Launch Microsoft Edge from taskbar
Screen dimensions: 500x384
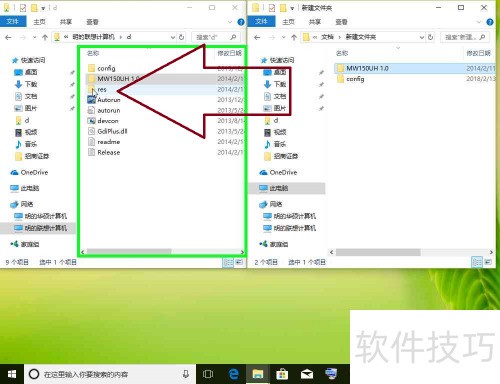[234, 374]
